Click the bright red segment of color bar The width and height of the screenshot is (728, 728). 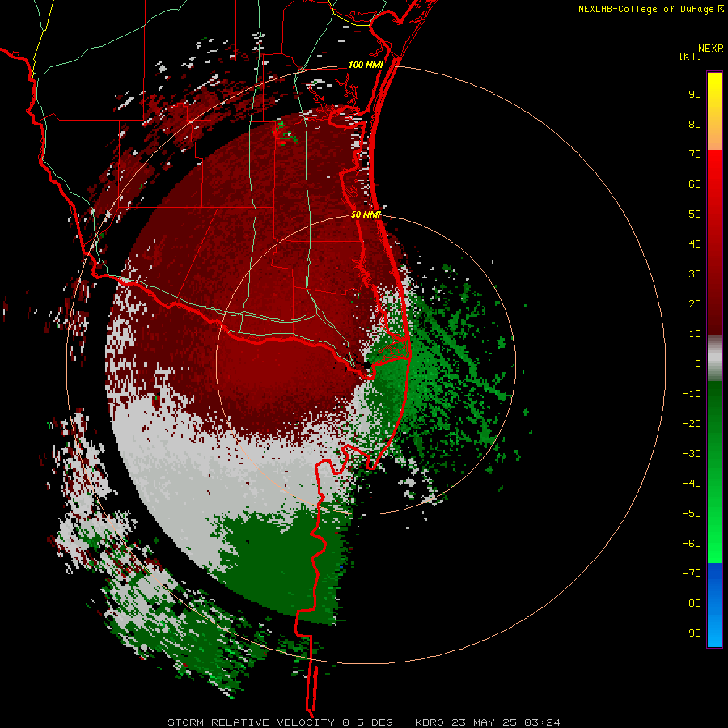(714, 241)
